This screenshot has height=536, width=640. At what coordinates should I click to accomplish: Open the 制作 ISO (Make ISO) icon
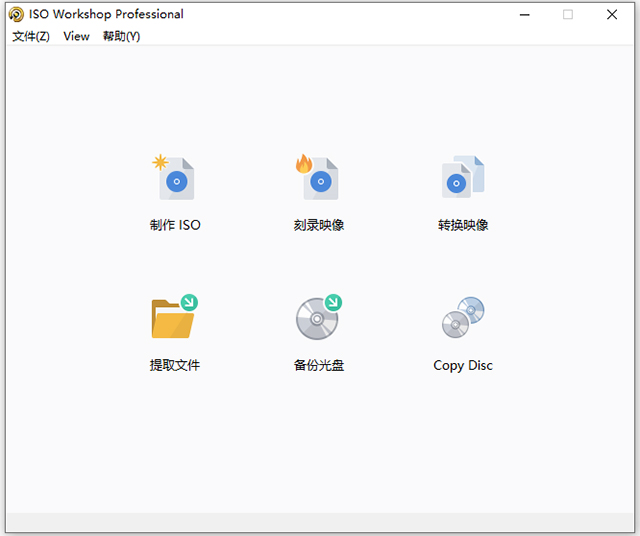point(174,177)
